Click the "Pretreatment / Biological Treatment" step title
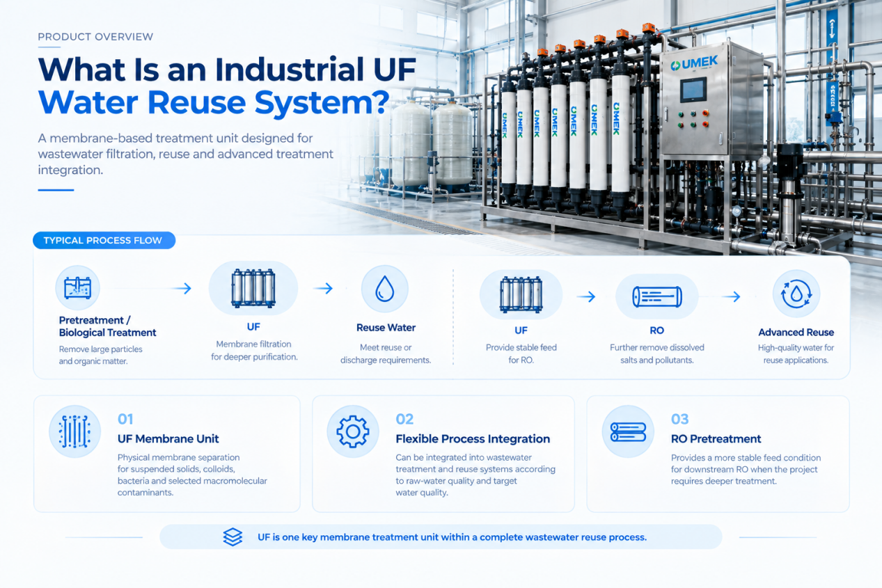 108,326
